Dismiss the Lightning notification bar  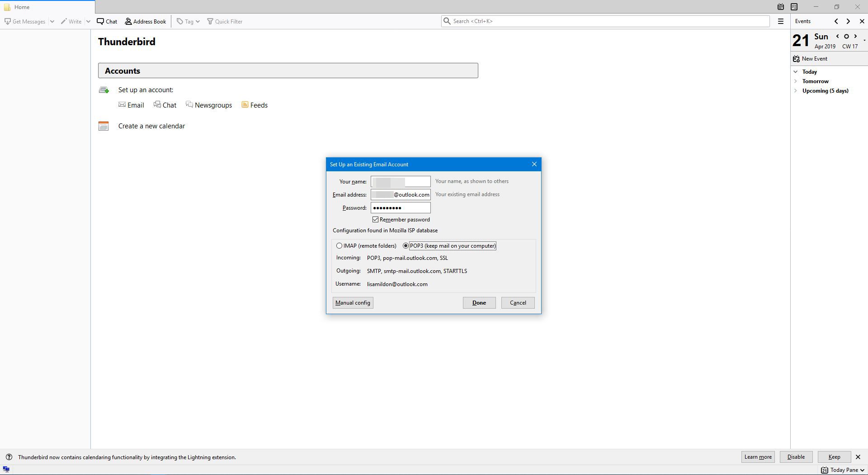click(x=858, y=457)
